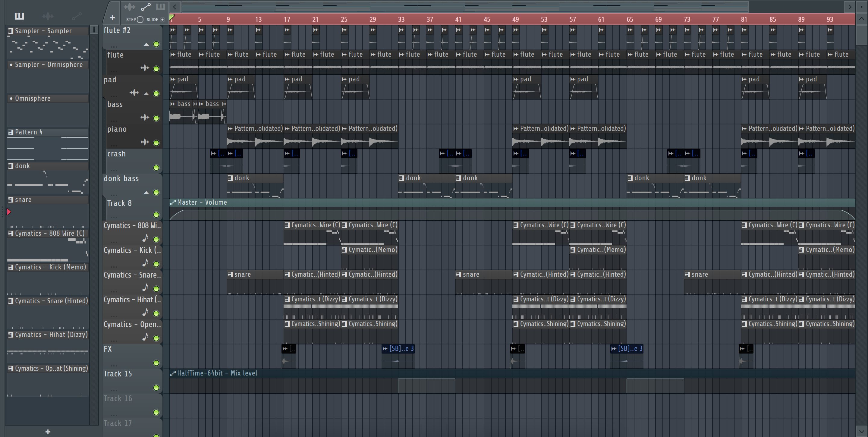This screenshot has height=437, width=868.
Task: Mute the piano track
Action: coord(156,143)
